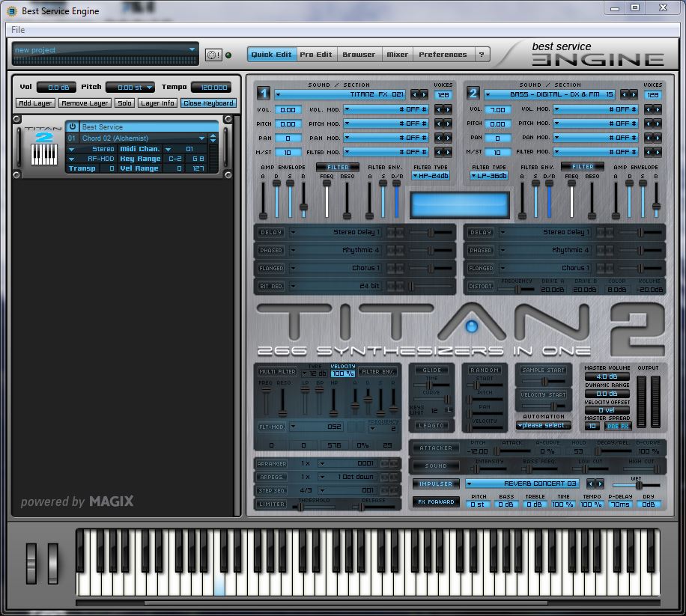This screenshot has width=686, height=616.
Task: Click section 1 filter FREQ slider
Action: (327, 199)
